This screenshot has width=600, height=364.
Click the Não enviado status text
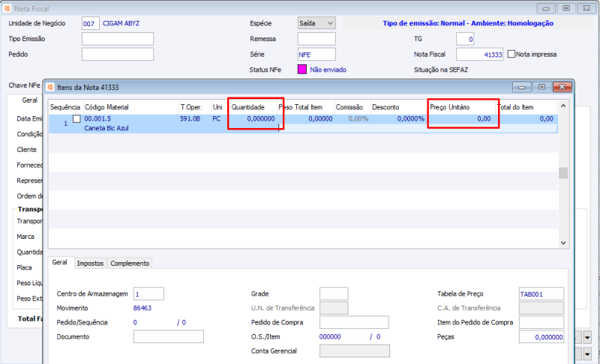(x=328, y=70)
